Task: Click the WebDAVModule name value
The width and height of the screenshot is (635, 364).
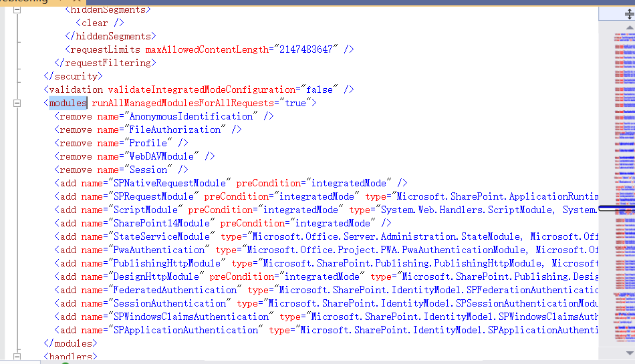Action: [x=162, y=156]
